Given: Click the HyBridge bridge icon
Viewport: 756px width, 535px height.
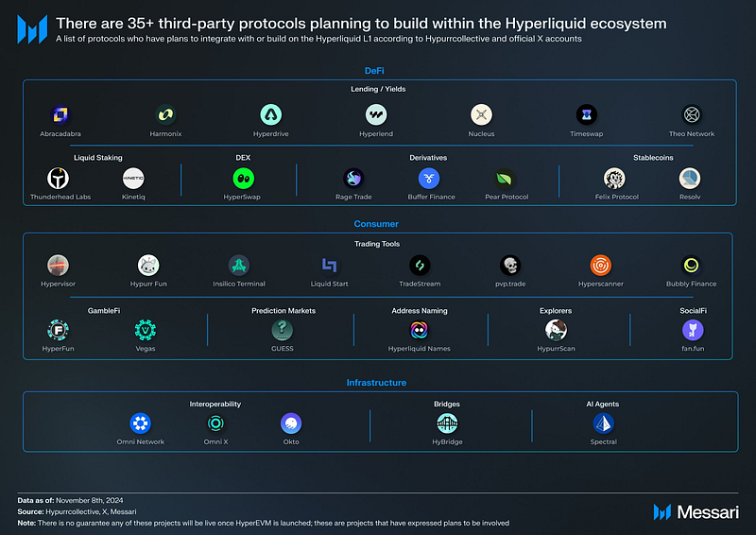Looking at the screenshot, I should click(x=447, y=423).
